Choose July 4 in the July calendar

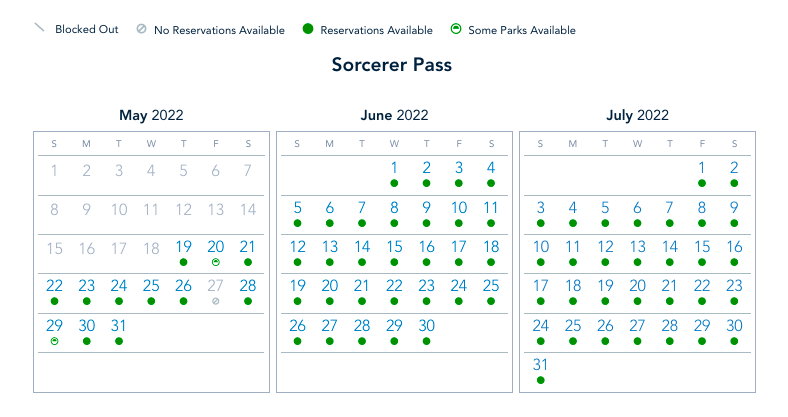point(573,208)
